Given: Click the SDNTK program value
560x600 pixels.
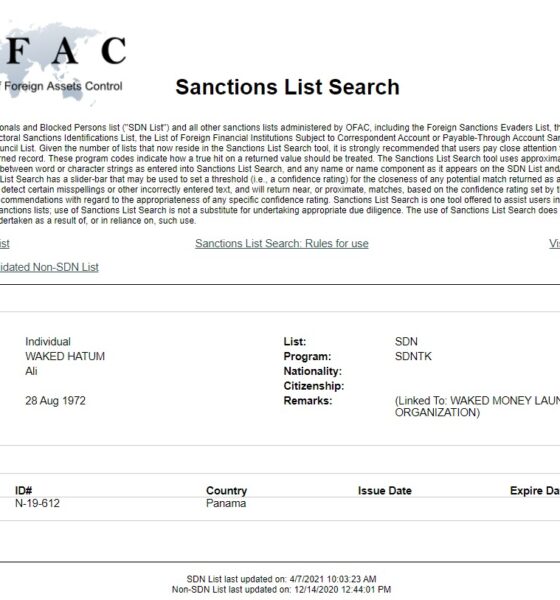Looking at the screenshot, I should [413, 356].
